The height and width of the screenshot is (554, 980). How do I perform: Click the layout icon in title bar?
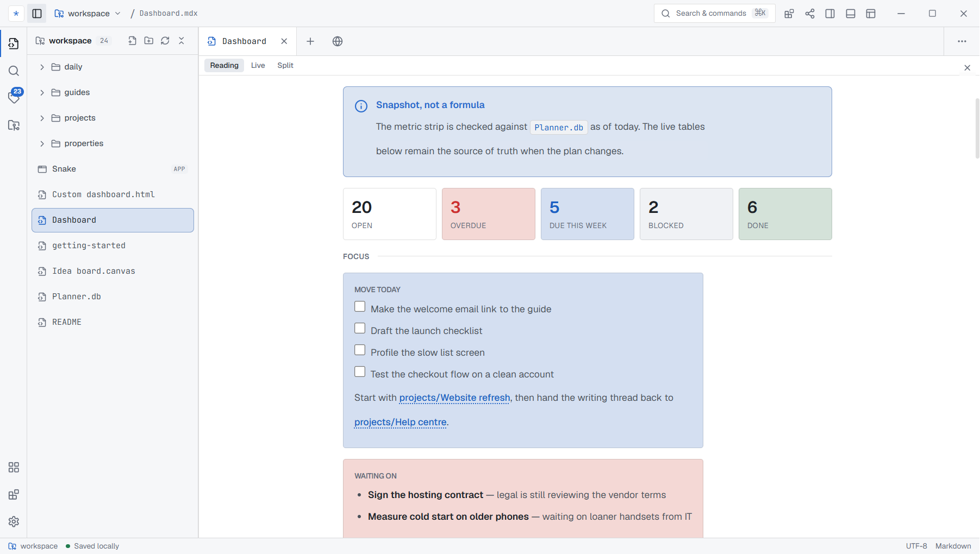[x=871, y=14]
